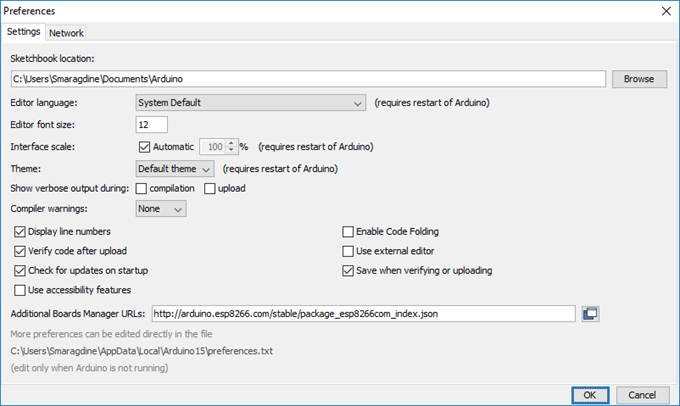Click the 'Show verbose output during:' label
Viewport: 680px width, 406px height.
point(70,188)
